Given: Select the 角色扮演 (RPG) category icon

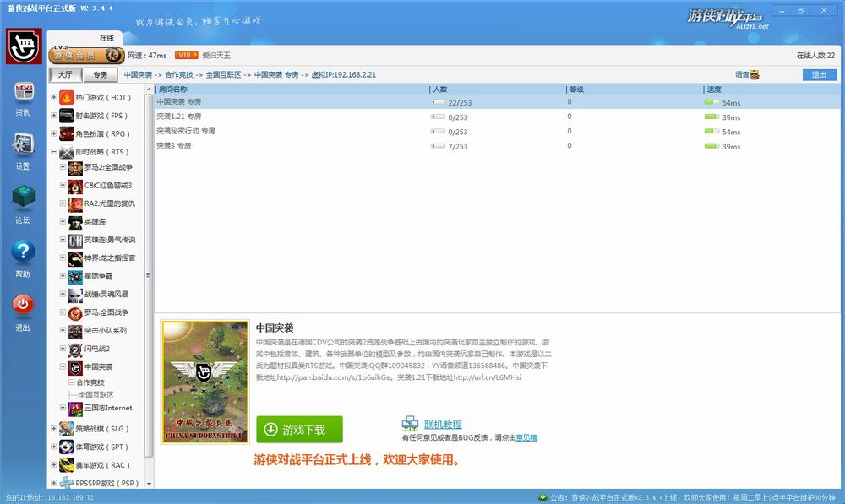Looking at the screenshot, I should (x=66, y=133).
